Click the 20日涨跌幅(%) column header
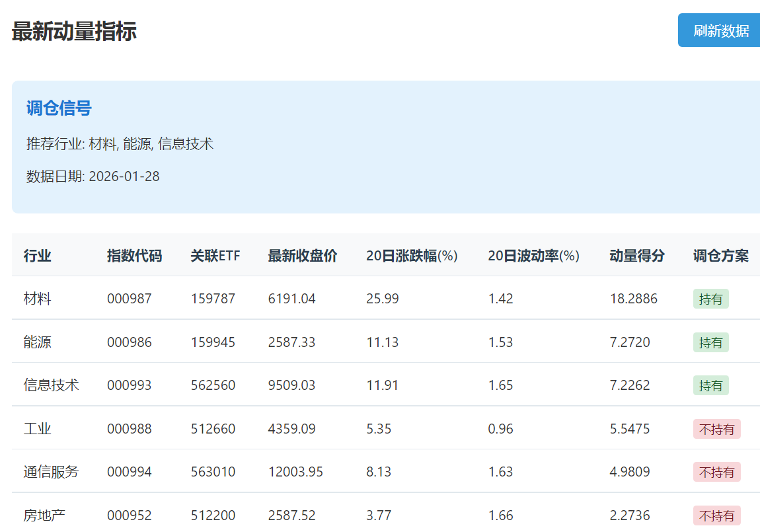760x532 pixels. click(412, 256)
